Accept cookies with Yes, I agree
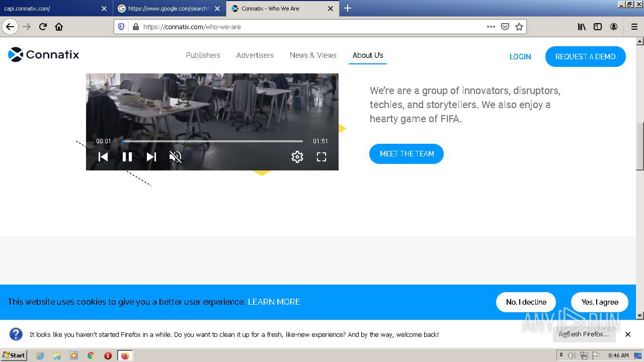The height and width of the screenshot is (362, 644). 600,302
